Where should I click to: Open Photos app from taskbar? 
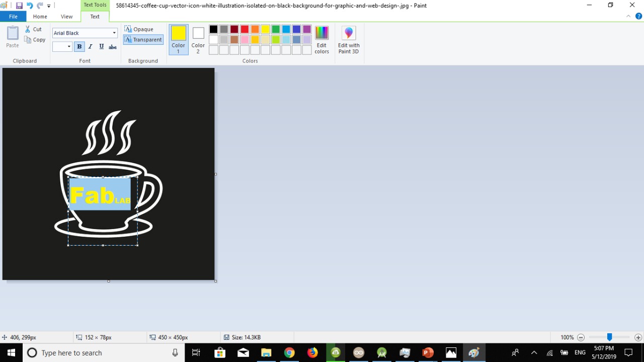click(x=451, y=352)
